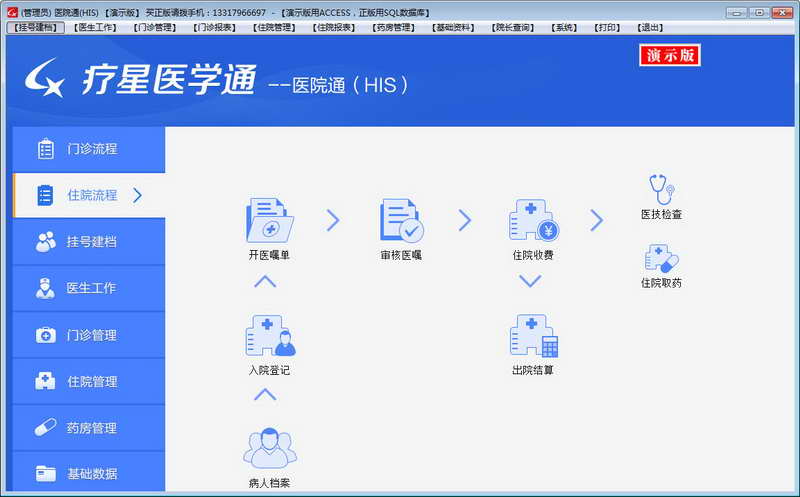Image resolution: width=800 pixels, height=497 pixels.
Task: Open the 【医生工作】 menu
Action: (x=95, y=28)
